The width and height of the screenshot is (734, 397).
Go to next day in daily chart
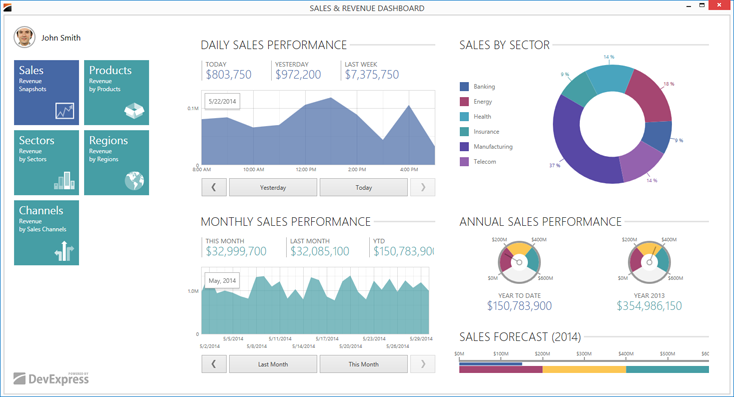click(x=423, y=187)
